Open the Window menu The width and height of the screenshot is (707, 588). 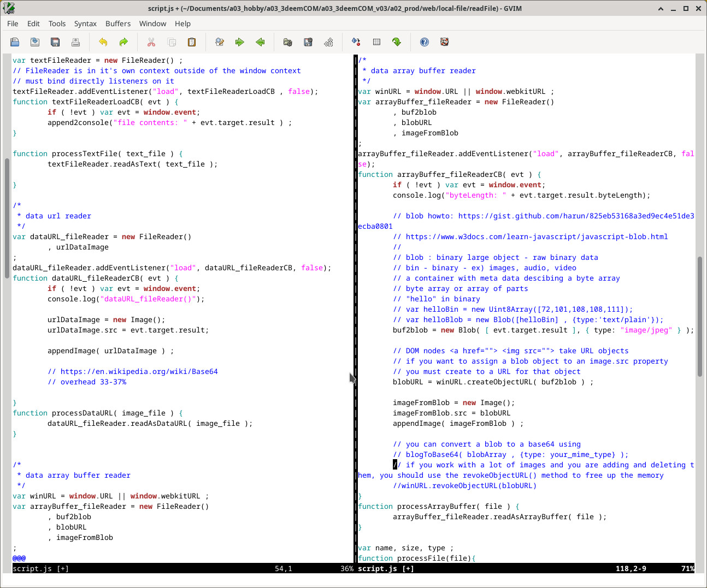coord(152,23)
